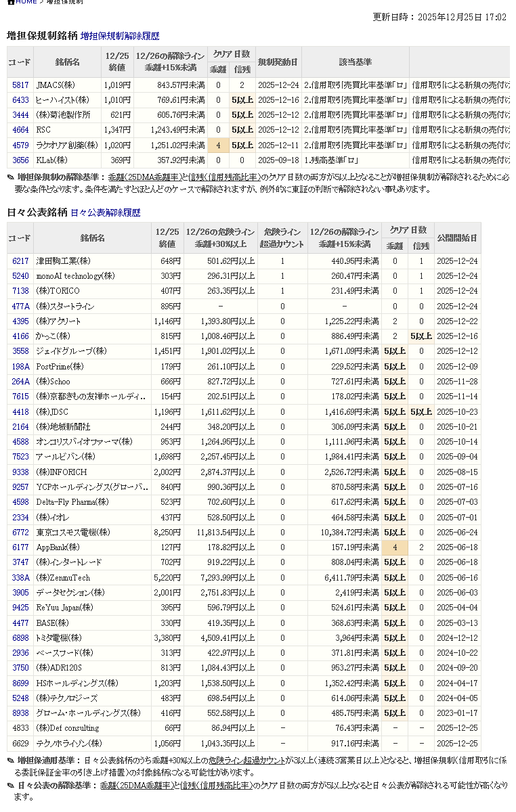Select stock code 6433 ヒーハイスト
The width and height of the screenshot is (516, 812).
coord(20,100)
